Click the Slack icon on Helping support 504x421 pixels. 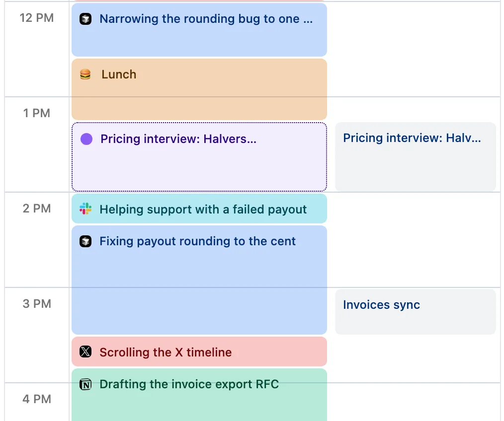tap(85, 209)
